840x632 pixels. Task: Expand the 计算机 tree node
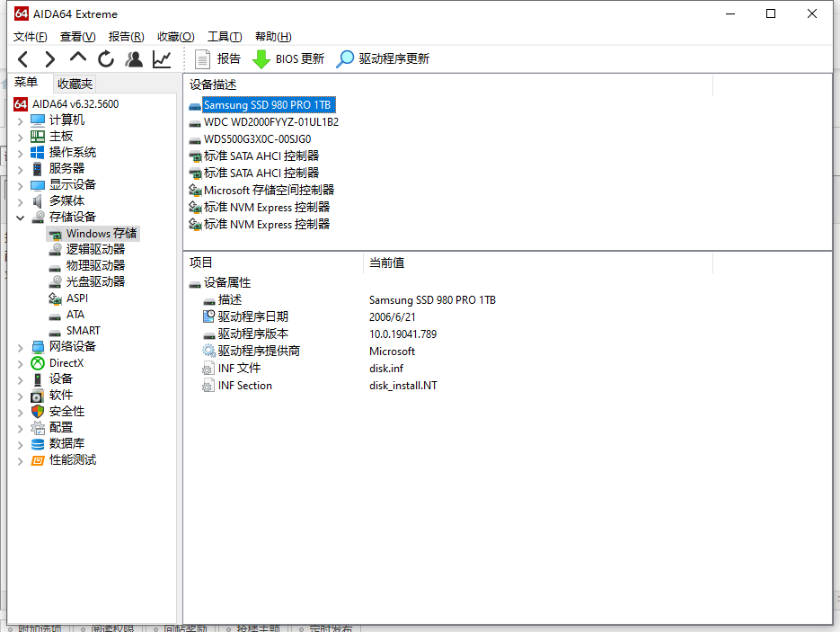click(x=21, y=120)
